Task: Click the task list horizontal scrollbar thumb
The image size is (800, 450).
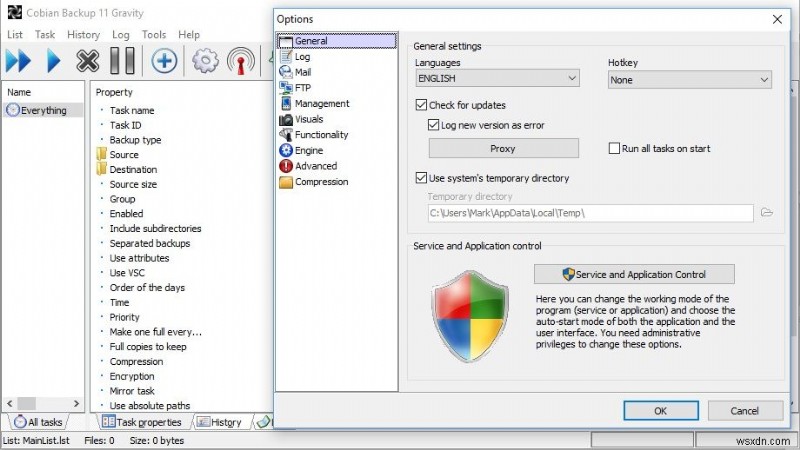Action: pyautogui.click(x=27, y=403)
